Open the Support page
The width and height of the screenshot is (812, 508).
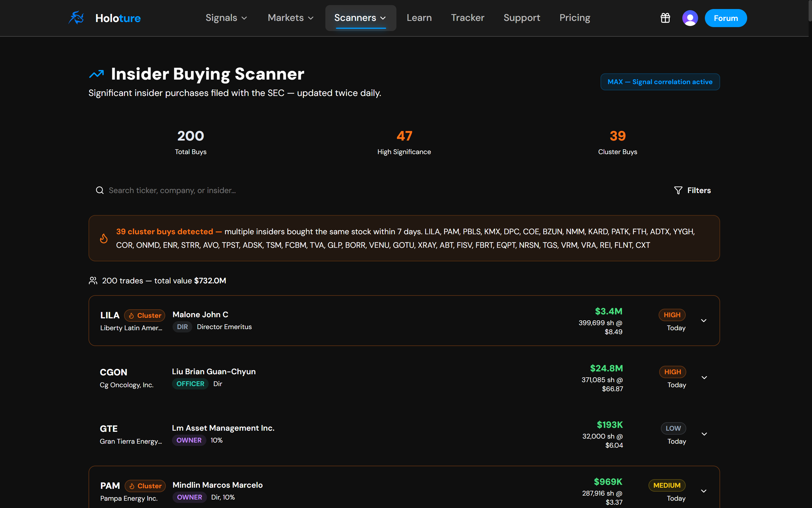point(522,18)
